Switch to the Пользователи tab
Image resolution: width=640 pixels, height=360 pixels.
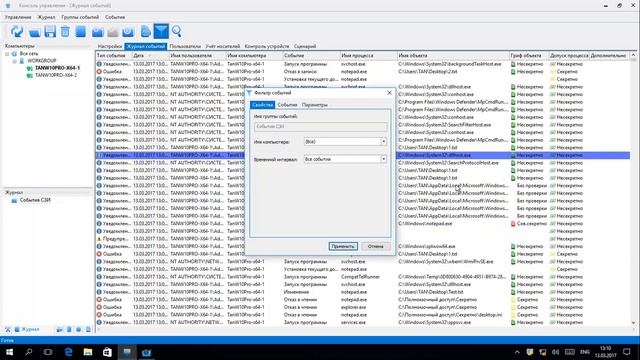185,47
